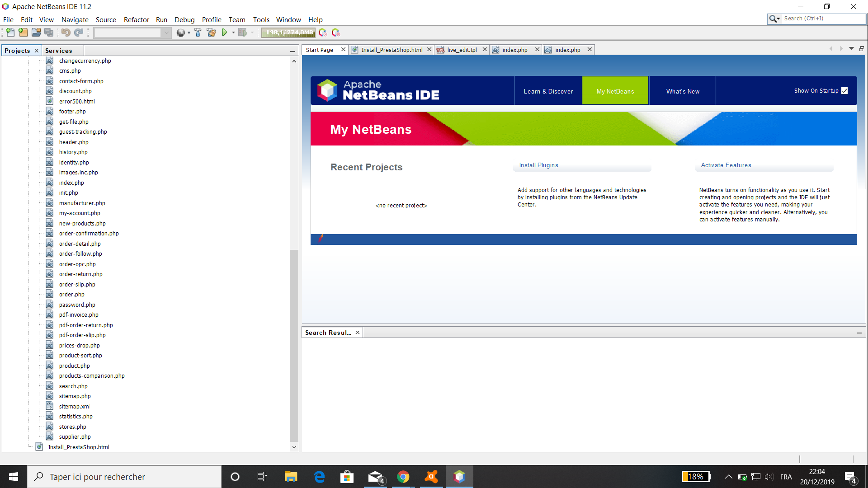
Task: Switch to the live_edit.tpl tab
Action: [x=462, y=50]
